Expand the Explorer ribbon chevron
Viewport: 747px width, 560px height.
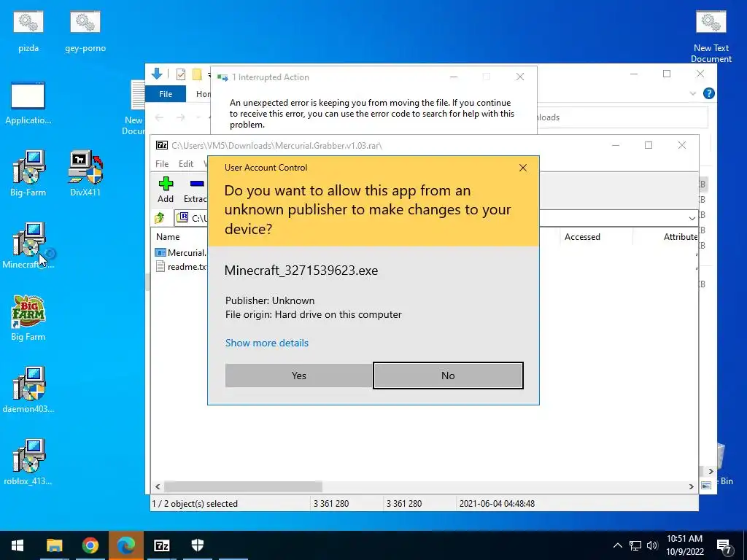pos(693,94)
